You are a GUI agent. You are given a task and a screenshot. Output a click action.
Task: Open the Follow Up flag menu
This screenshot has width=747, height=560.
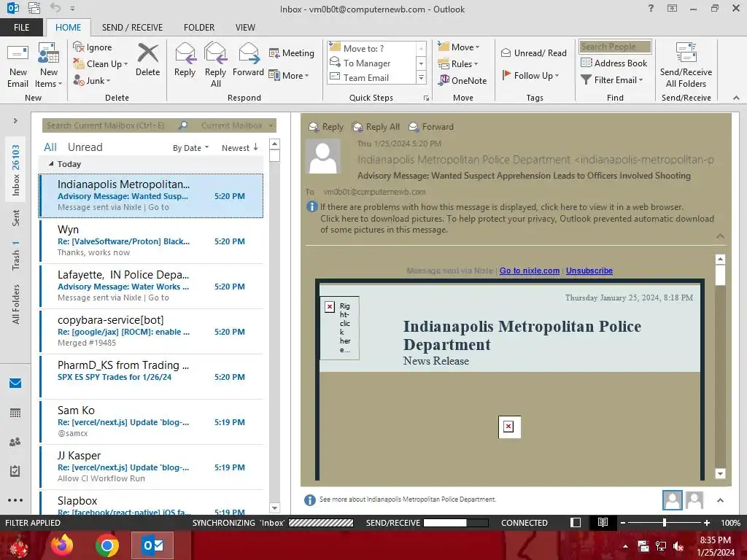click(530, 75)
